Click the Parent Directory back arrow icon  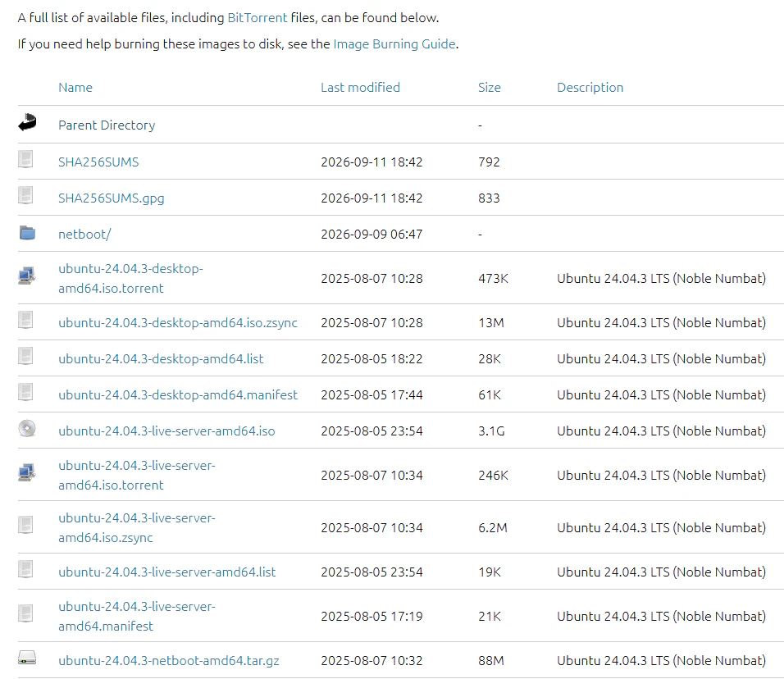(27, 122)
